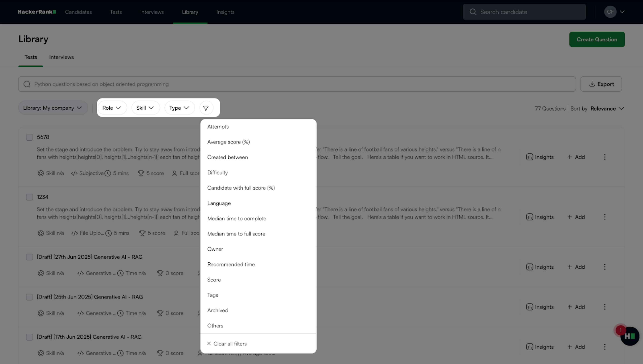Screen dimensions: 643x364
Task: Expand the Role filter dropdown
Action: coord(112,108)
